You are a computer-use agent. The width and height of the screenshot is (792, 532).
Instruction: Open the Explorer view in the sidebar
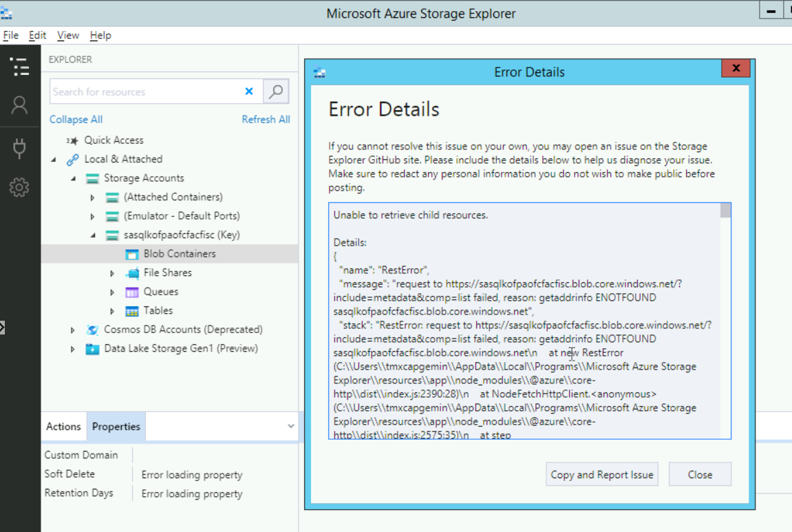pyautogui.click(x=20, y=67)
